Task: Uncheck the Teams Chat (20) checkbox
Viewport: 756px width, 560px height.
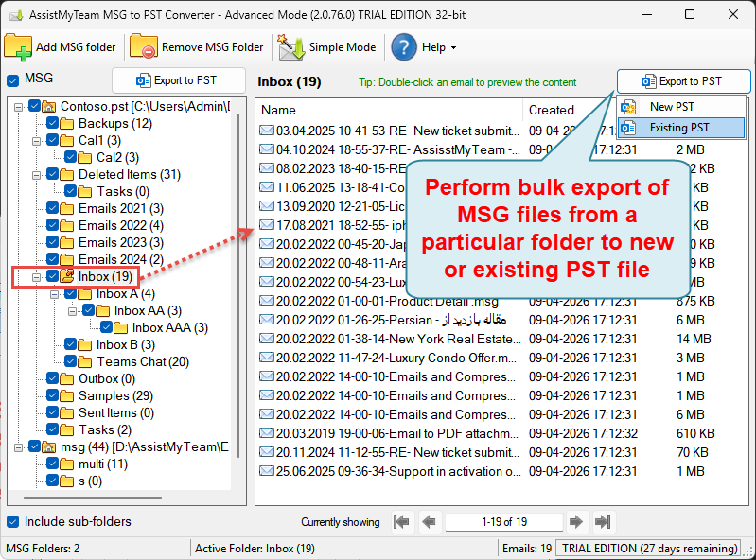Action: point(70,361)
